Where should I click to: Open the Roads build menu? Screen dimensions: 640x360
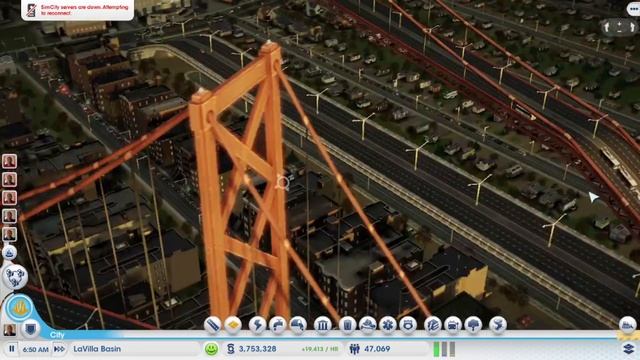click(212, 325)
